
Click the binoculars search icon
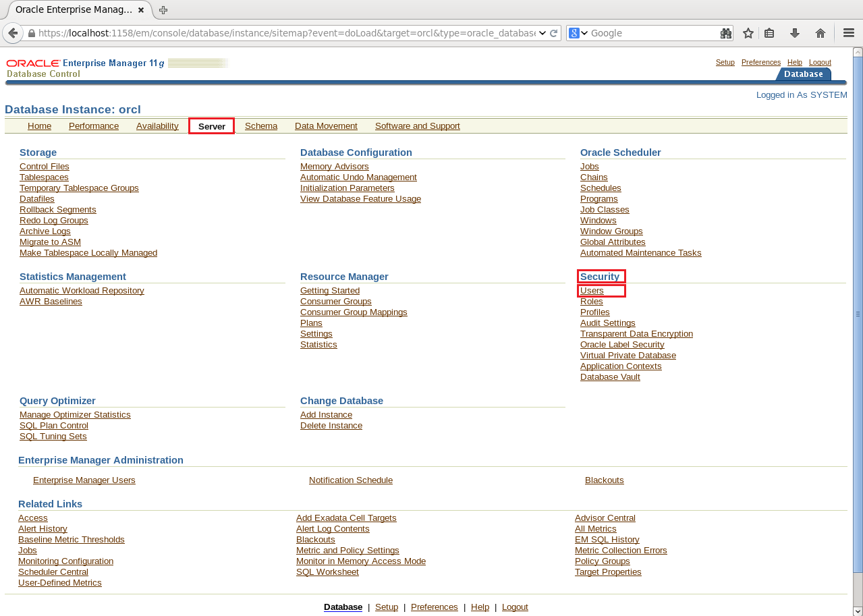click(726, 33)
